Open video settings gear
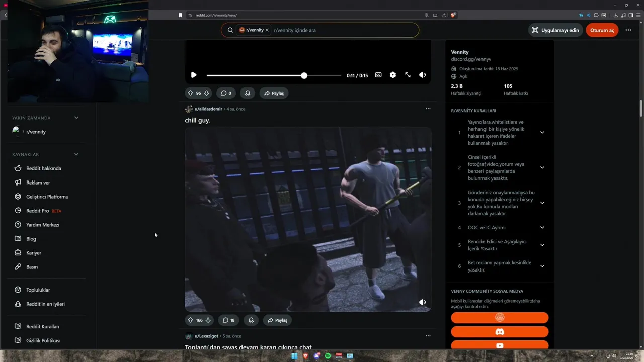The width and height of the screenshot is (644, 362). click(393, 75)
